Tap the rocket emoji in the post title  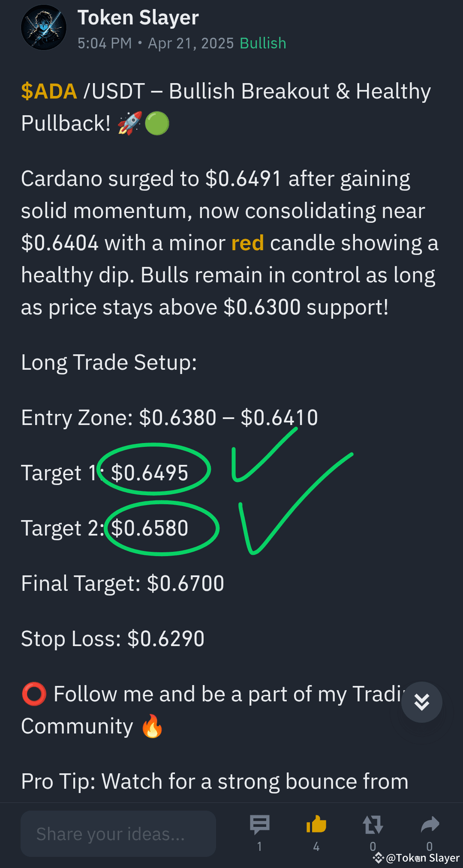(x=130, y=123)
